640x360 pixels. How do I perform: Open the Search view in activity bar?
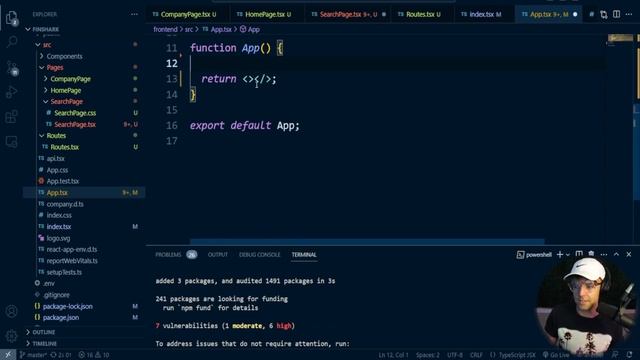pos(11,41)
